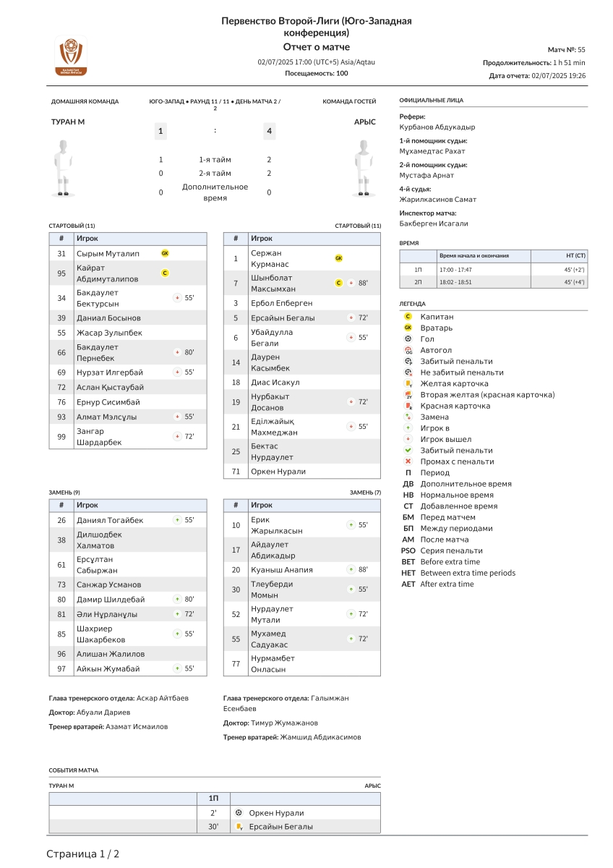613x868 pixels.
Task: Click the away team kit silhouette under АРЫС
Action: tap(365, 168)
